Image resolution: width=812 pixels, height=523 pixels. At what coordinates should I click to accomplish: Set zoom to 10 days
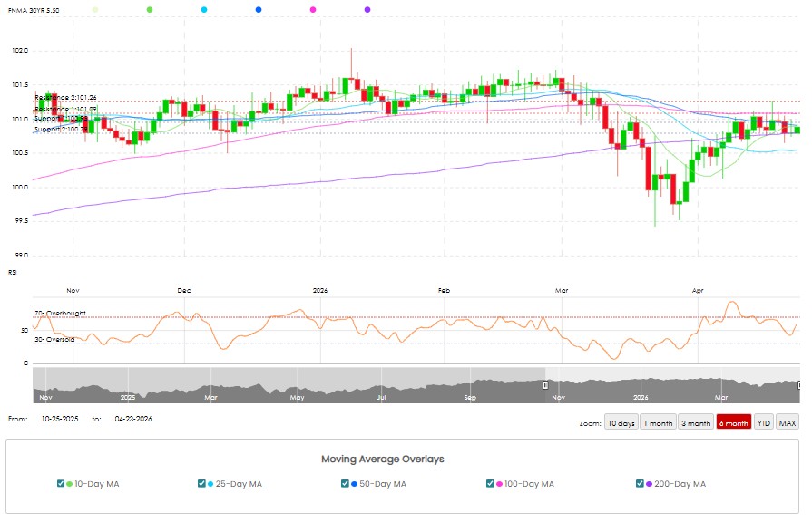[x=621, y=423]
